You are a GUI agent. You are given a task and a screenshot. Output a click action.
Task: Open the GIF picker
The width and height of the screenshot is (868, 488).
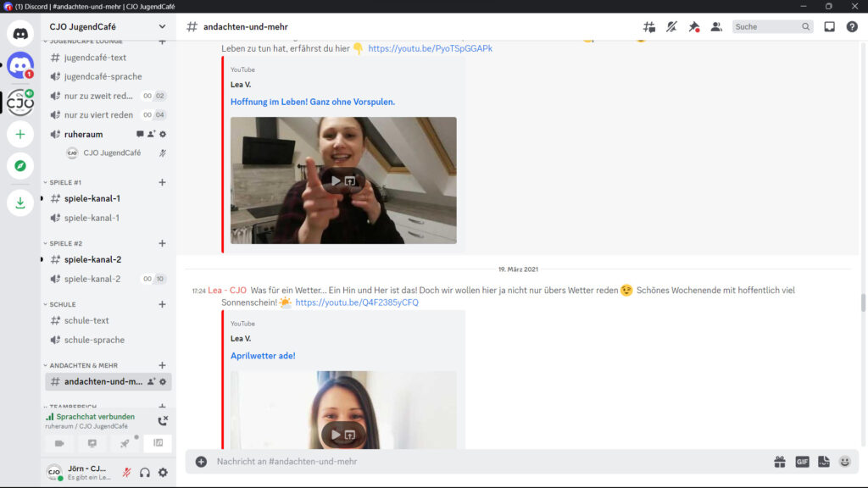(802, 462)
